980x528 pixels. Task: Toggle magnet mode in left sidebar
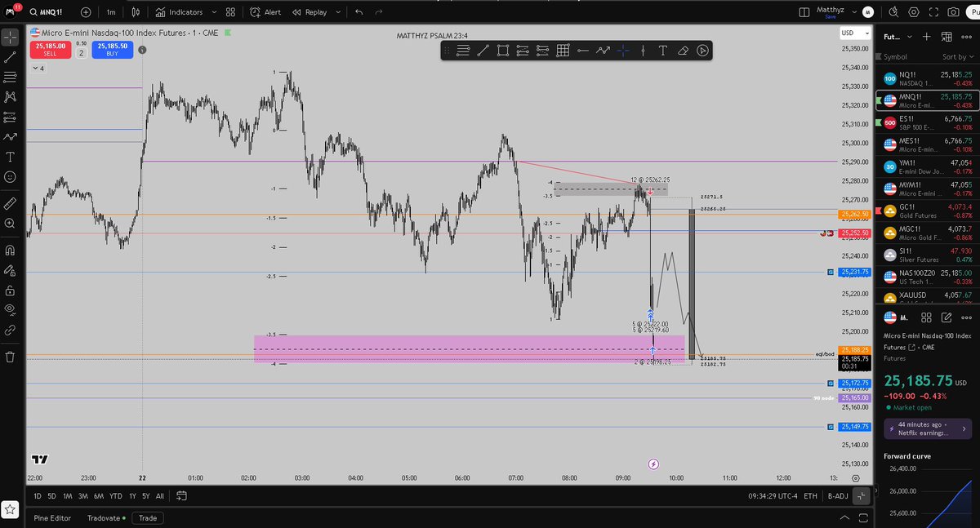pyautogui.click(x=10, y=250)
